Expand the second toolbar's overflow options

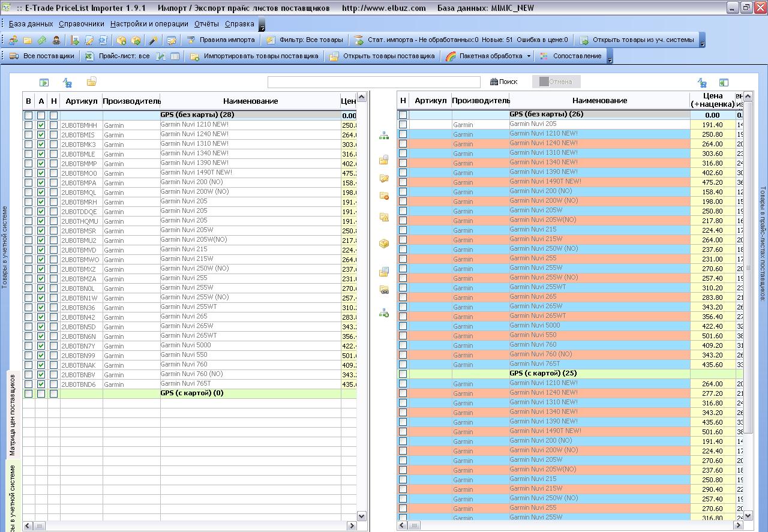pyautogui.click(x=610, y=56)
